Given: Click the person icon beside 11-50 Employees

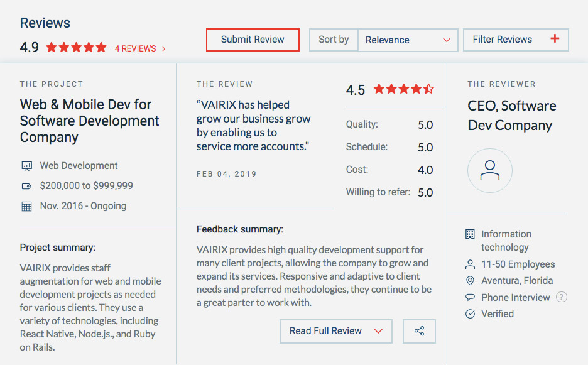Looking at the screenshot, I should click(470, 264).
